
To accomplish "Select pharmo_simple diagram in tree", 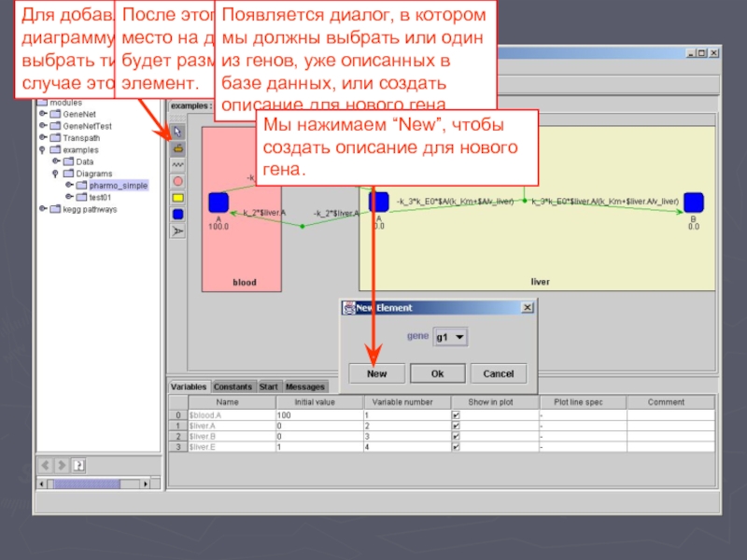I will pyautogui.click(x=119, y=185).
